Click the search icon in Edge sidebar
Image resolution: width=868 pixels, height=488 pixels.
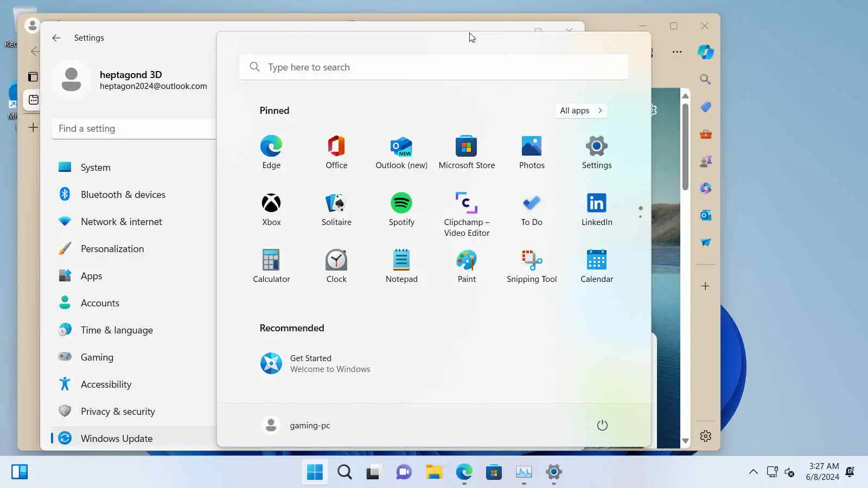click(x=705, y=80)
